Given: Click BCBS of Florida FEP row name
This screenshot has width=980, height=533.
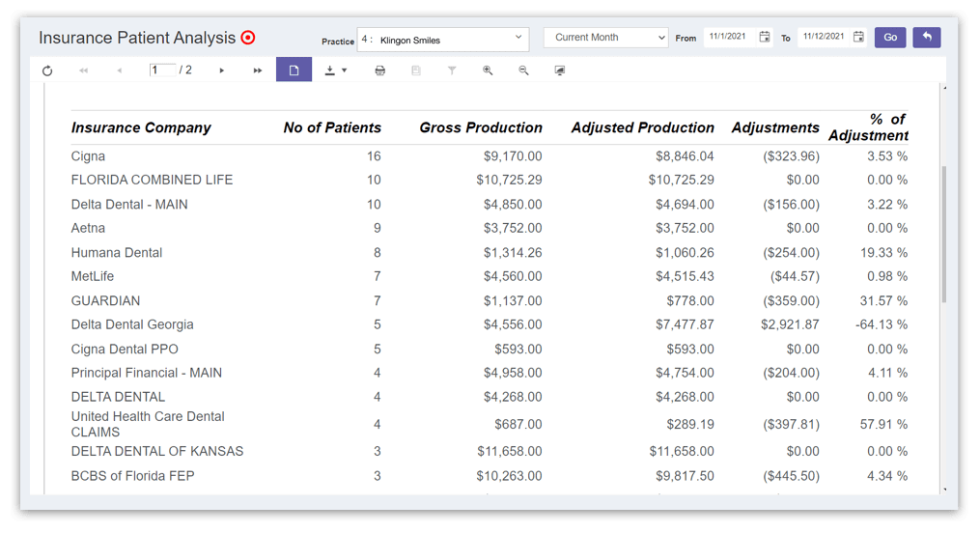Looking at the screenshot, I should (x=132, y=475).
